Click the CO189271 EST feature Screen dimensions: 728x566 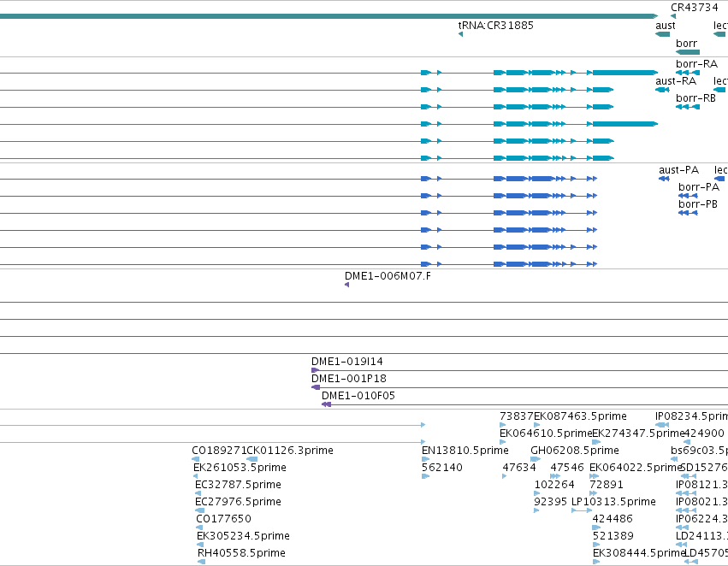click(x=195, y=459)
